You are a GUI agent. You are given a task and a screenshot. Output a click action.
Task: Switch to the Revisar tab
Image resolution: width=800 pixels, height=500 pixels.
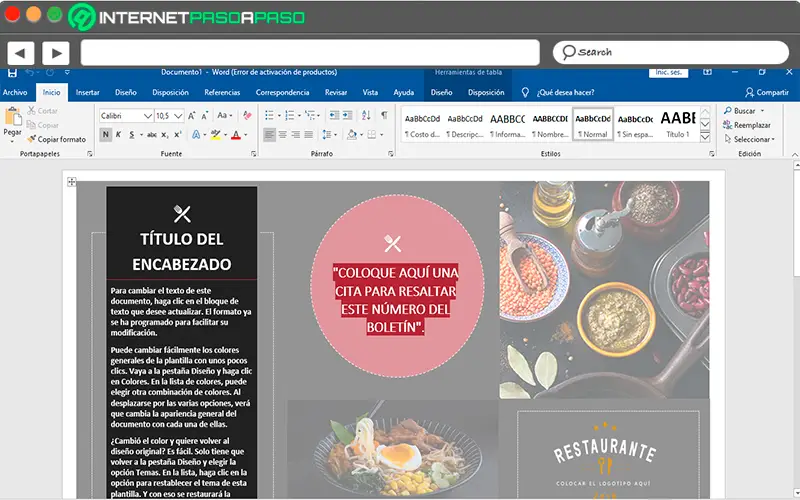click(336, 92)
